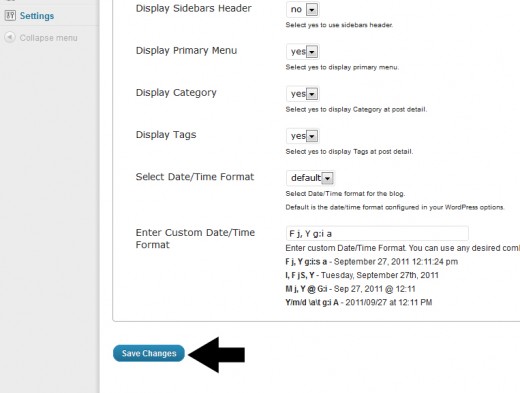Click the Collapse menu arrow icon

10,37
